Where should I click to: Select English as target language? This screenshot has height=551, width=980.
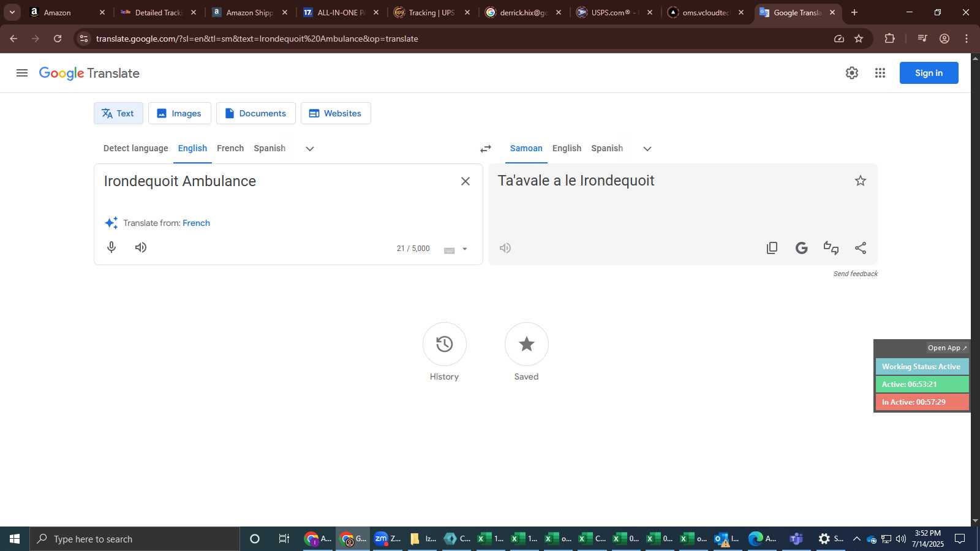[567, 148]
